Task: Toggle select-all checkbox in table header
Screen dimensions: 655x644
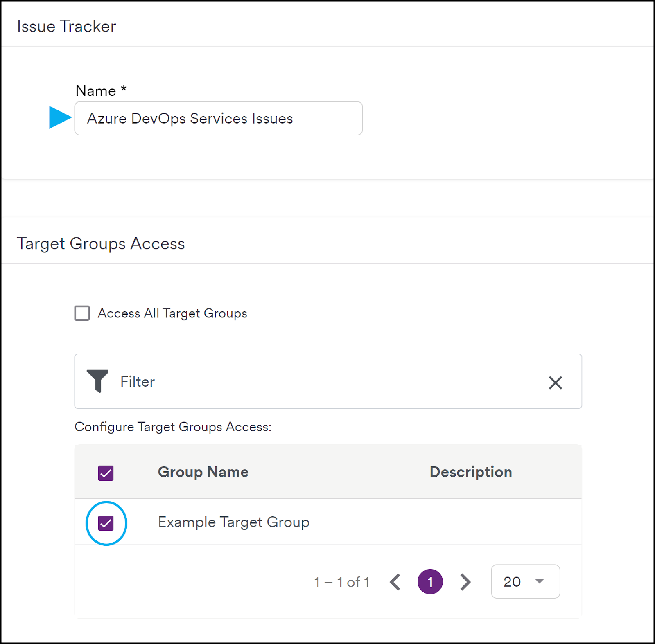Action: (106, 473)
